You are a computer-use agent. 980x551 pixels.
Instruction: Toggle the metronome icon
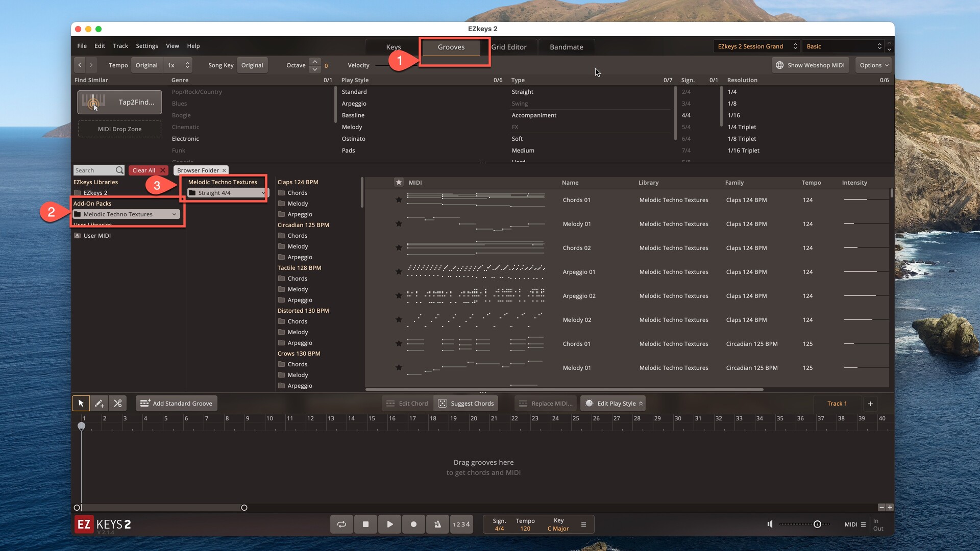[437, 524]
